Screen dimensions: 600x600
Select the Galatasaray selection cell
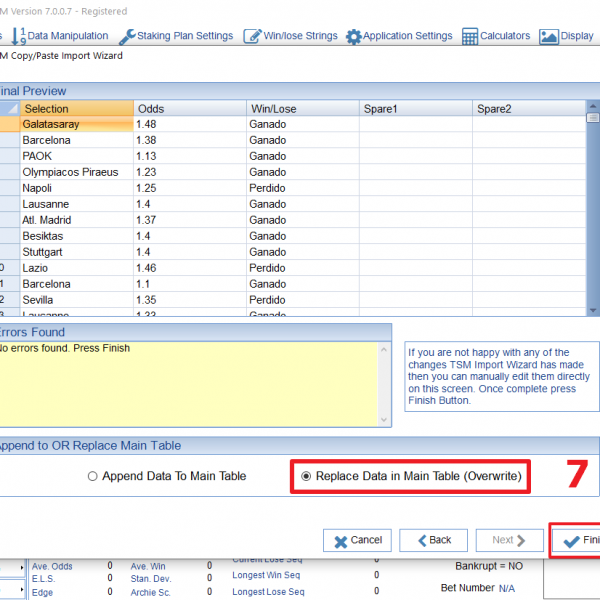tap(77, 124)
